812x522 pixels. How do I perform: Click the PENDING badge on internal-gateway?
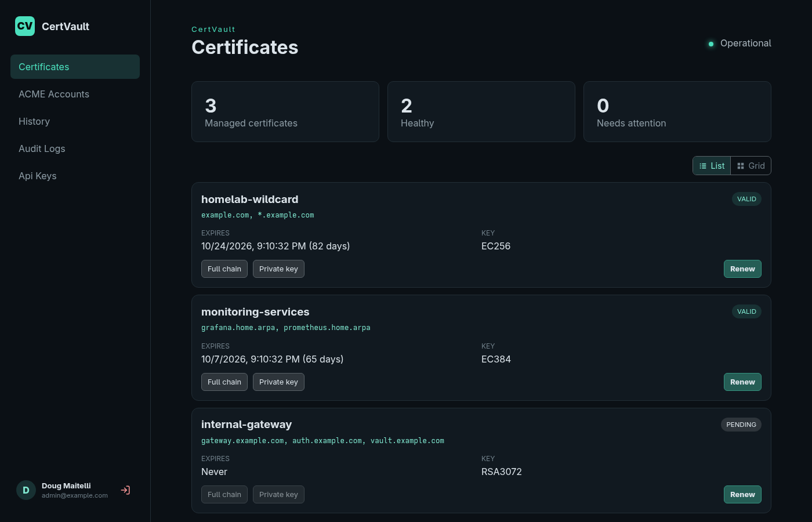point(741,425)
